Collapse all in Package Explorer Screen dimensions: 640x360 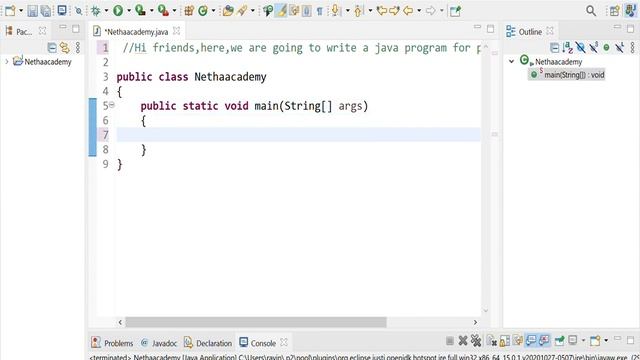point(52,48)
